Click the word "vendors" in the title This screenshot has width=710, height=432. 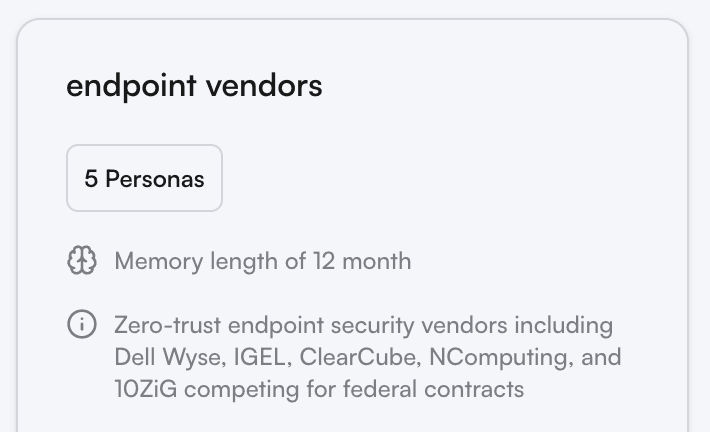tap(263, 86)
